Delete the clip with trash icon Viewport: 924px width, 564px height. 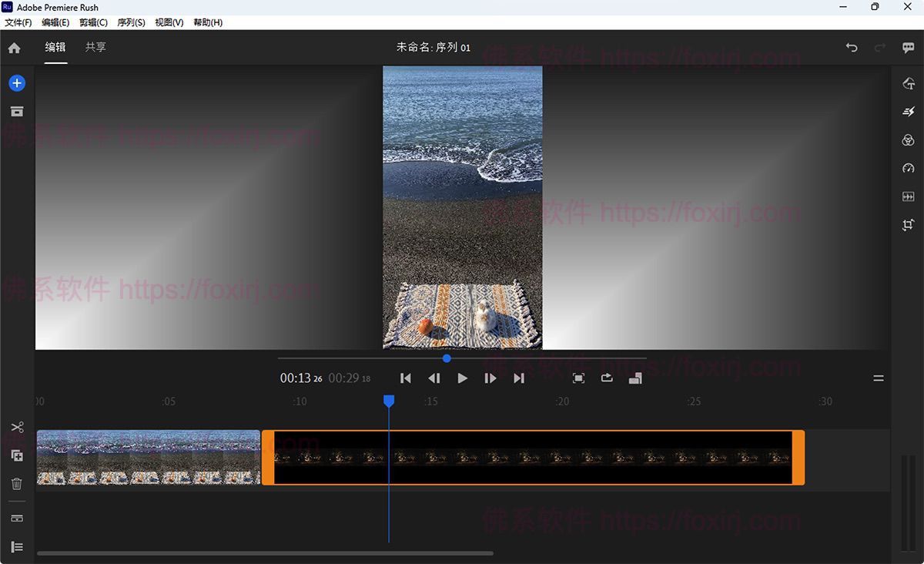point(17,484)
